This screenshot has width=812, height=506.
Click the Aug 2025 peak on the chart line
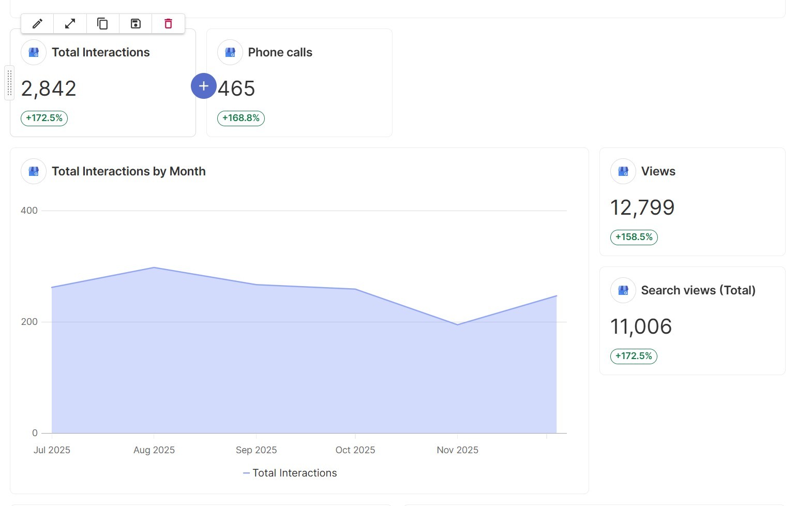coord(154,267)
